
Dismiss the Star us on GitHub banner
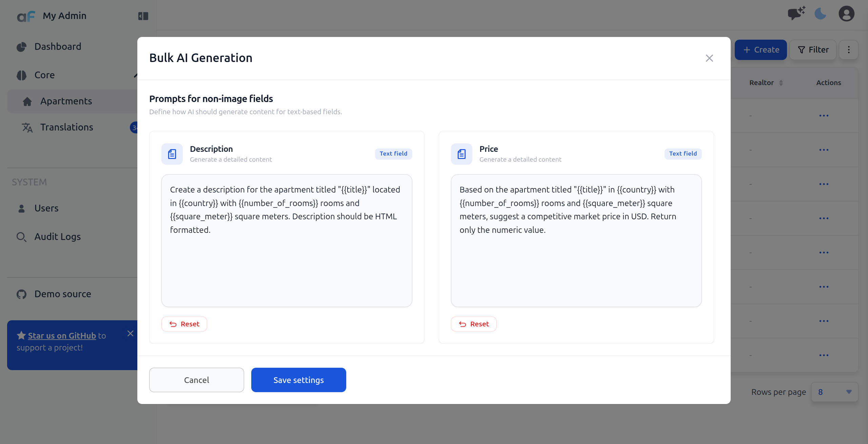130,334
